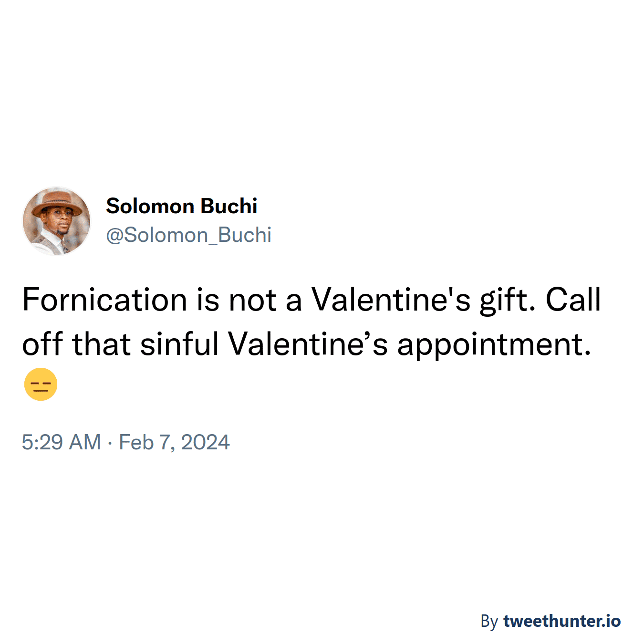Click the word "sinful" in the tweet
Screen dimensions: 644x644
[179, 344]
